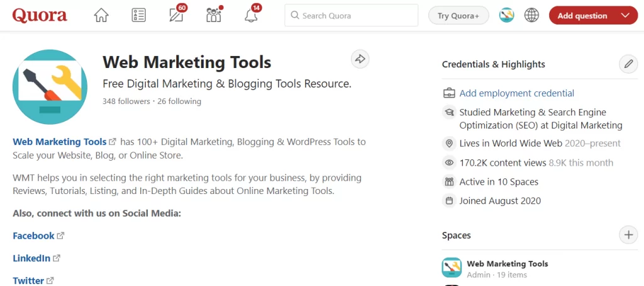The height and width of the screenshot is (286, 644).
Task: Open the Spaces people icon
Action: (x=214, y=14)
